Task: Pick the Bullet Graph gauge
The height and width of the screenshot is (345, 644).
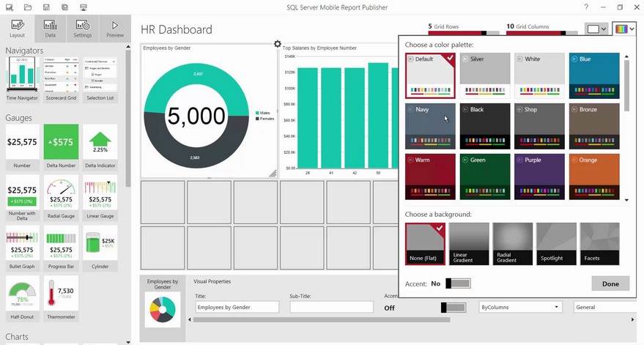Action: (22, 248)
